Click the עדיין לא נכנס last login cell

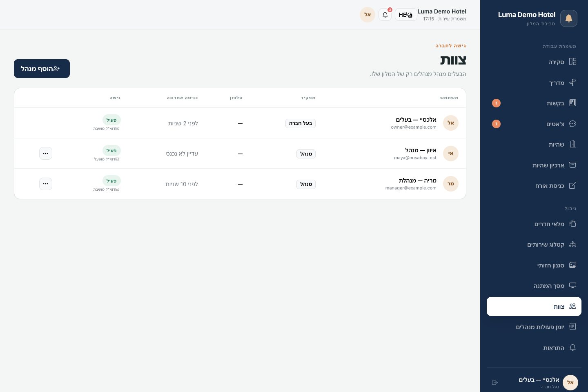(x=182, y=154)
